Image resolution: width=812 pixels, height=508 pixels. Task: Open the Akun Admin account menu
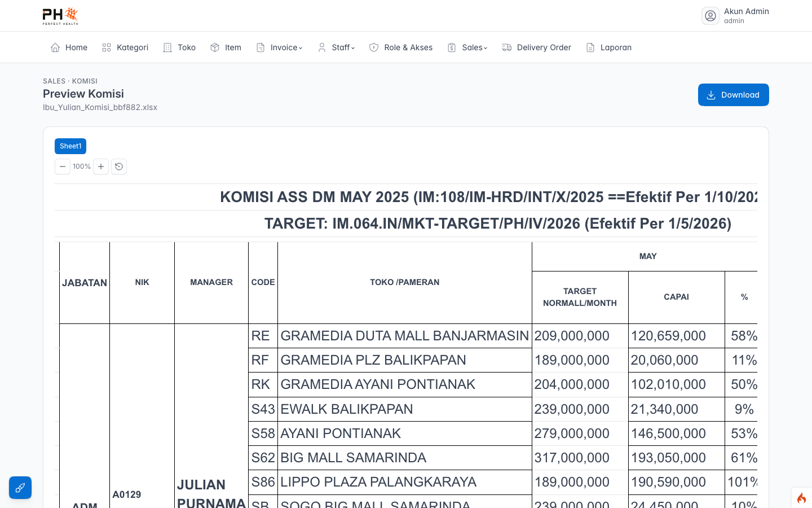click(x=735, y=16)
